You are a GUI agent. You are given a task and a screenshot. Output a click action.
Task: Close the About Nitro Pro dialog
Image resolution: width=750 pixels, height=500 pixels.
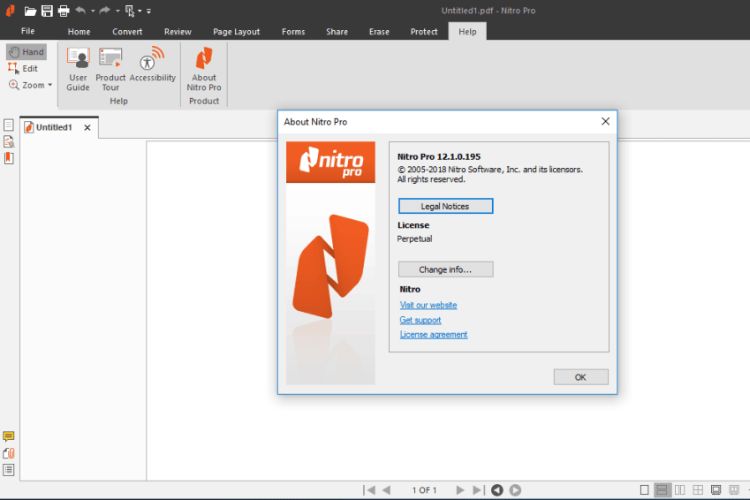605,122
